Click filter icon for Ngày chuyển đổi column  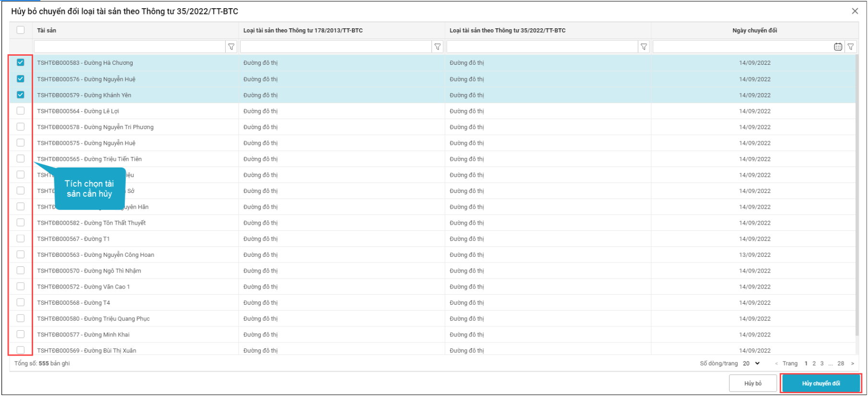850,47
